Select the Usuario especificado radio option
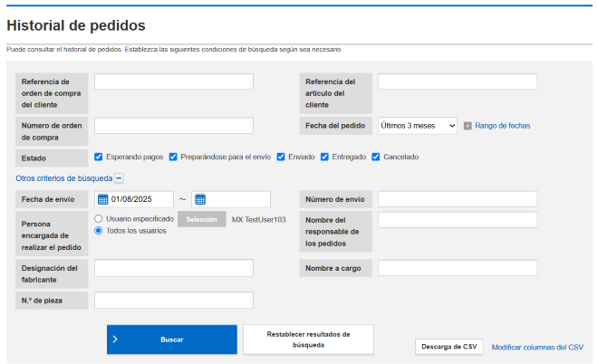This screenshot has height=364, width=598. [99, 218]
